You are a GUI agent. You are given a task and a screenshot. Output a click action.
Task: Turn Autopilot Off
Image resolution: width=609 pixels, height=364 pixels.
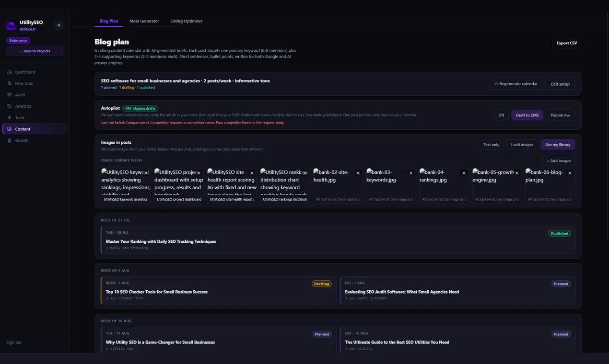pos(501,115)
